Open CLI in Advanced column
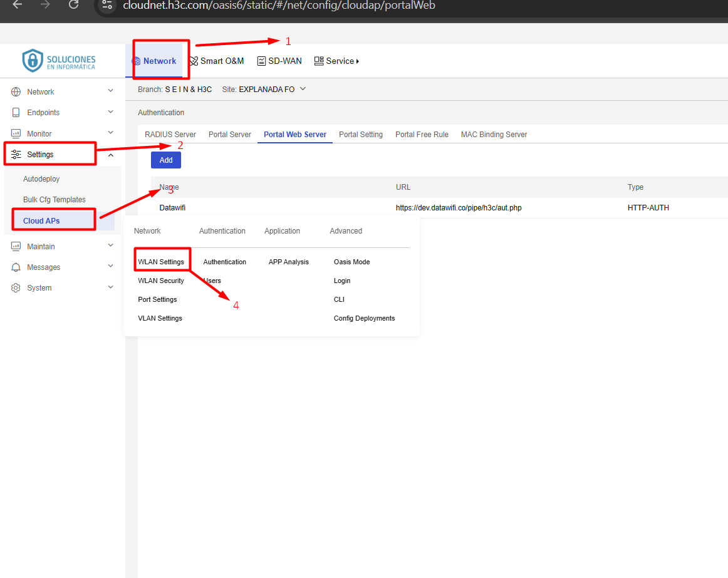728x578 pixels. point(339,299)
